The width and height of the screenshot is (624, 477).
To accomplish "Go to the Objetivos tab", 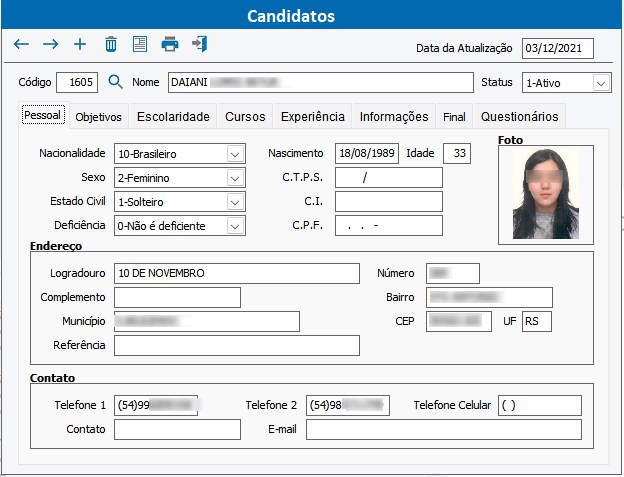I will pos(98,117).
